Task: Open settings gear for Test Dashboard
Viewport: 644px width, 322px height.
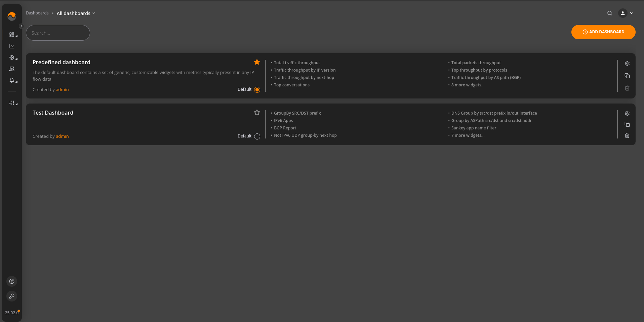Action: coord(627,114)
